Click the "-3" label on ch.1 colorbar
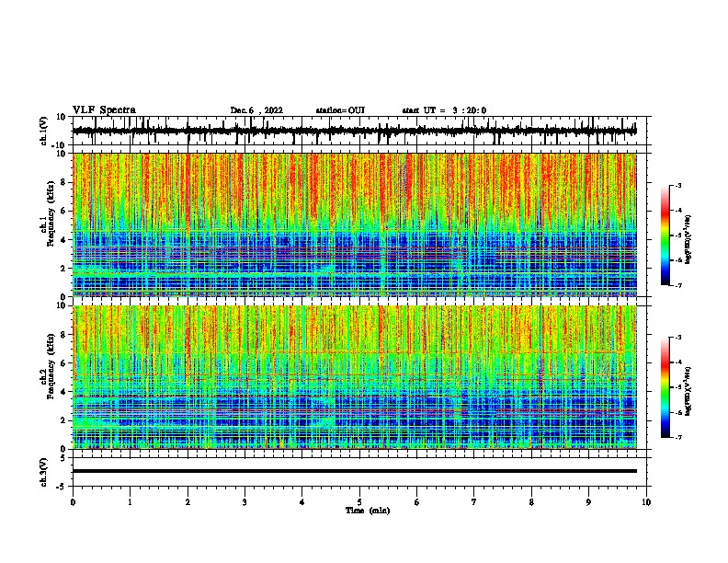728x563 pixels. [x=678, y=185]
